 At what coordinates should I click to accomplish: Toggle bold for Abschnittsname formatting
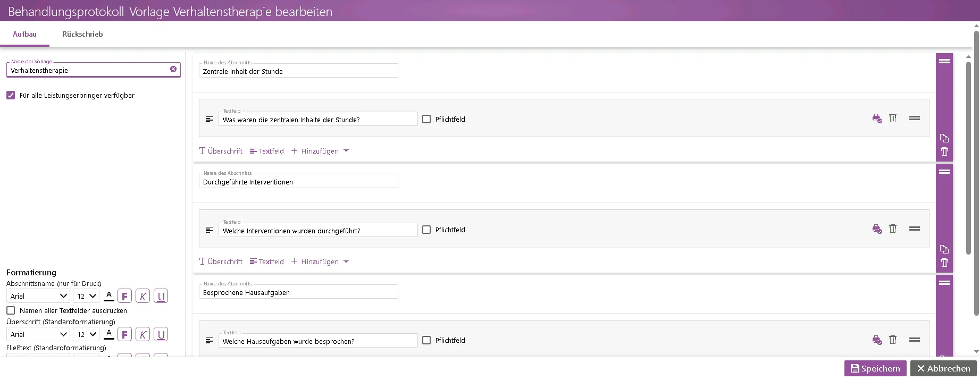(124, 297)
